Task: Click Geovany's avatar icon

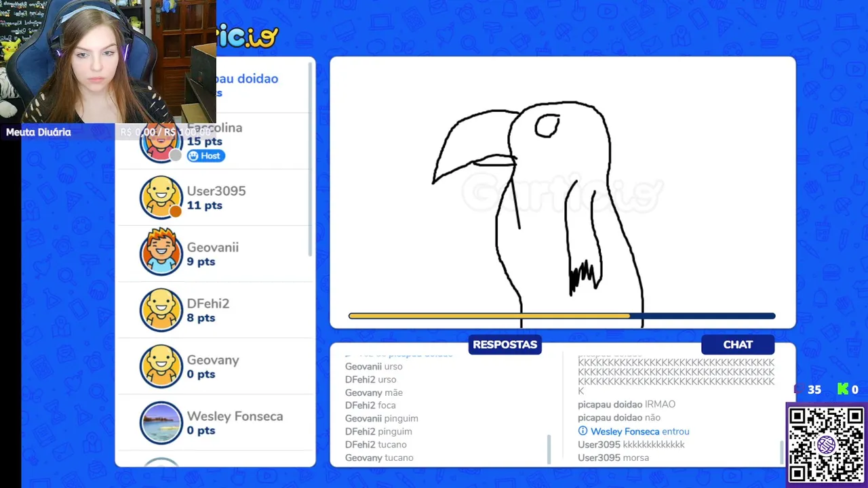Action: (161, 366)
